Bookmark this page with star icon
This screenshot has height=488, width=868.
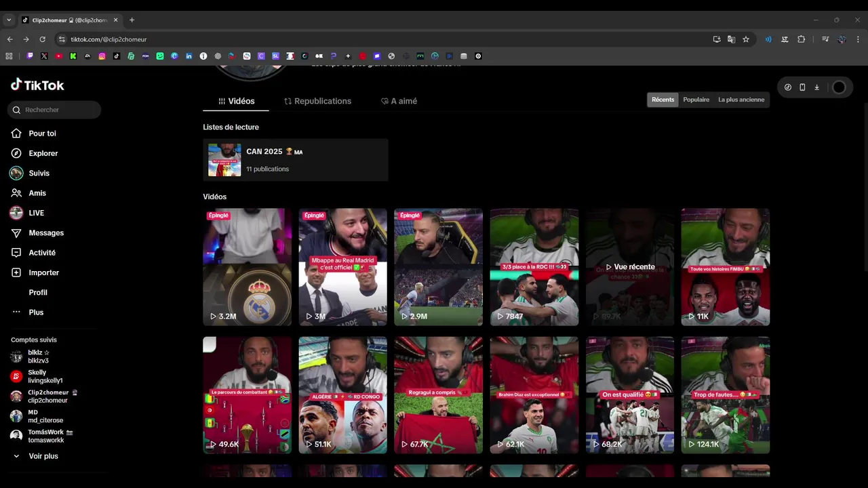coord(746,39)
